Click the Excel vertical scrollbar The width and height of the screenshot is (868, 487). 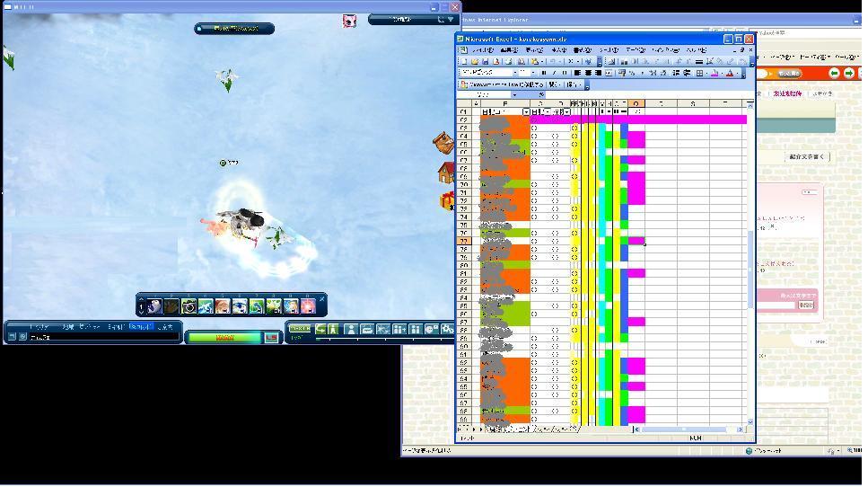[750, 263]
